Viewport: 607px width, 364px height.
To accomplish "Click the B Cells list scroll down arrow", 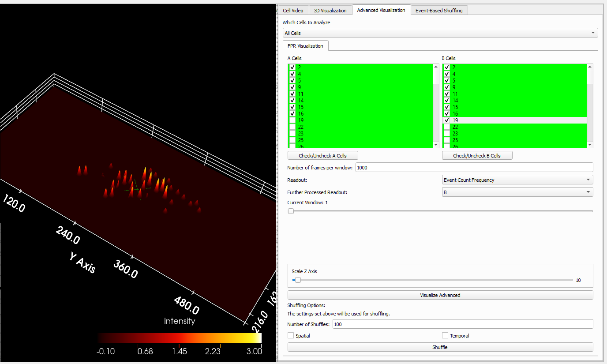I will coord(590,145).
